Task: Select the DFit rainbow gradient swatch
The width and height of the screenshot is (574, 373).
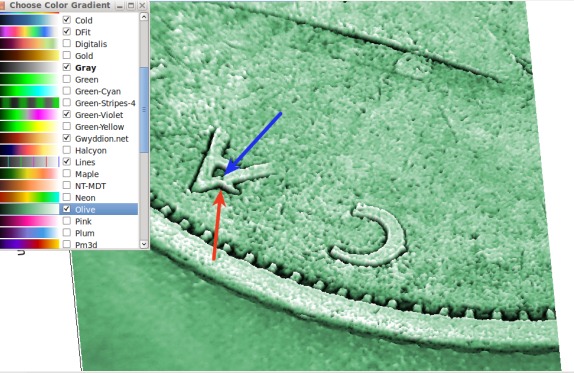Action: pyautogui.click(x=29, y=32)
